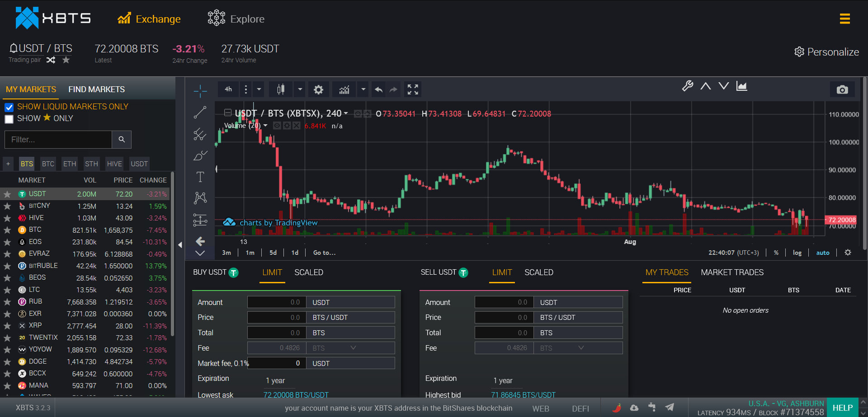Expand the candle style dropdown arrow
Image resolution: width=868 pixels, height=417 pixels.
tap(300, 89)
